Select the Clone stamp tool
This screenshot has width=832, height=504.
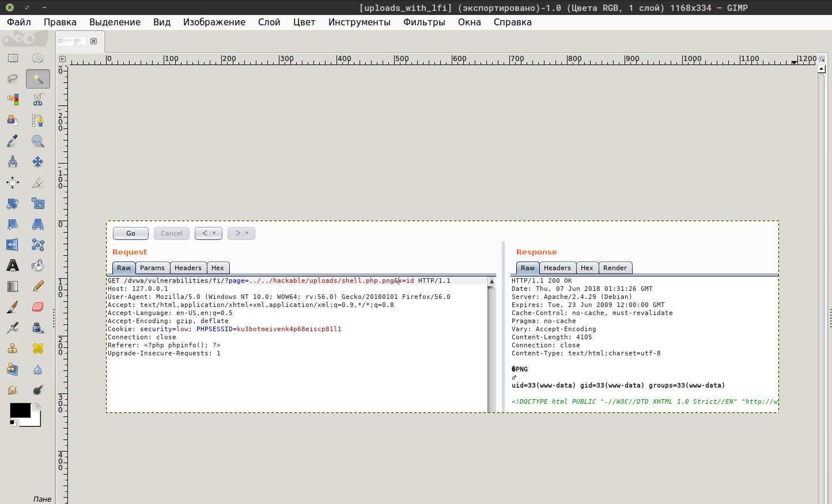[13, 348]
